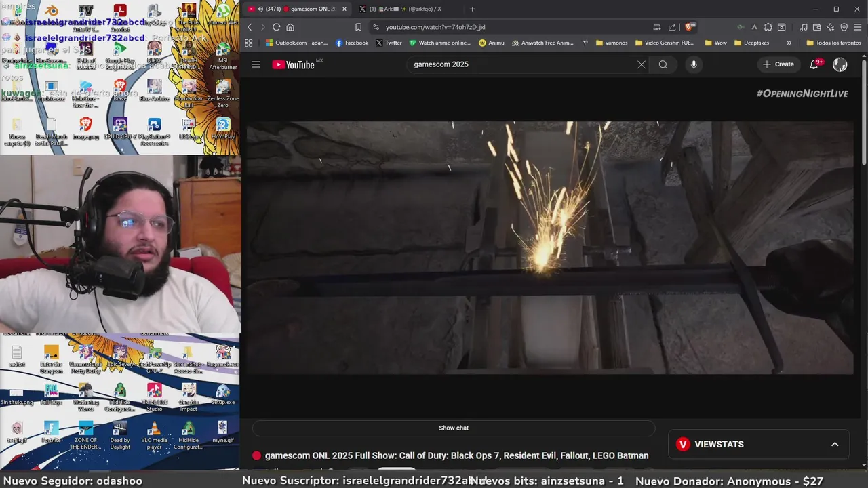Open Todos los favoritos folder
Viewport: 868px width, 488px height.
click(834, 43)
